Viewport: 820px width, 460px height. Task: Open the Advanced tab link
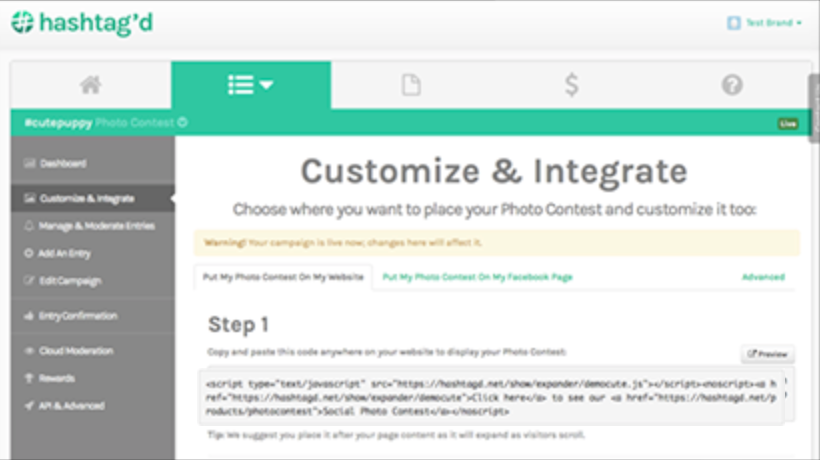click(x=763, y=277)
